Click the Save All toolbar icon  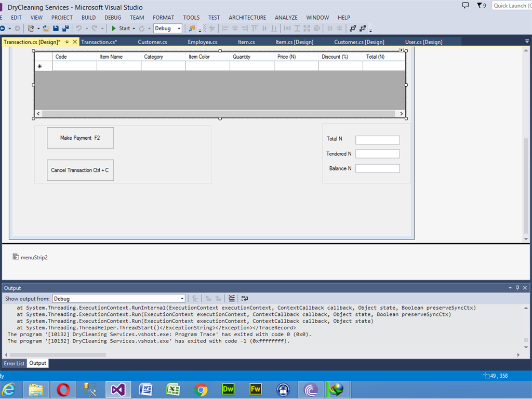(x=65, y=29)
